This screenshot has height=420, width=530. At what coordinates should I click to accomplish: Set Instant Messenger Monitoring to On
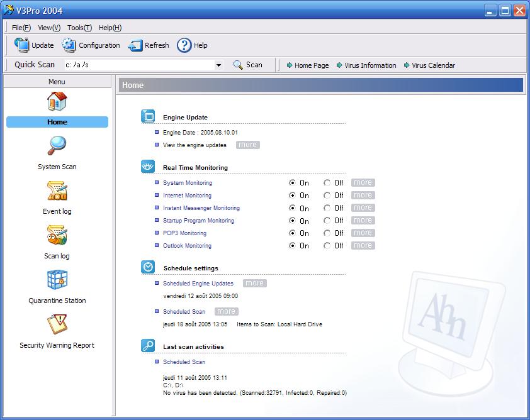[292, 208]
